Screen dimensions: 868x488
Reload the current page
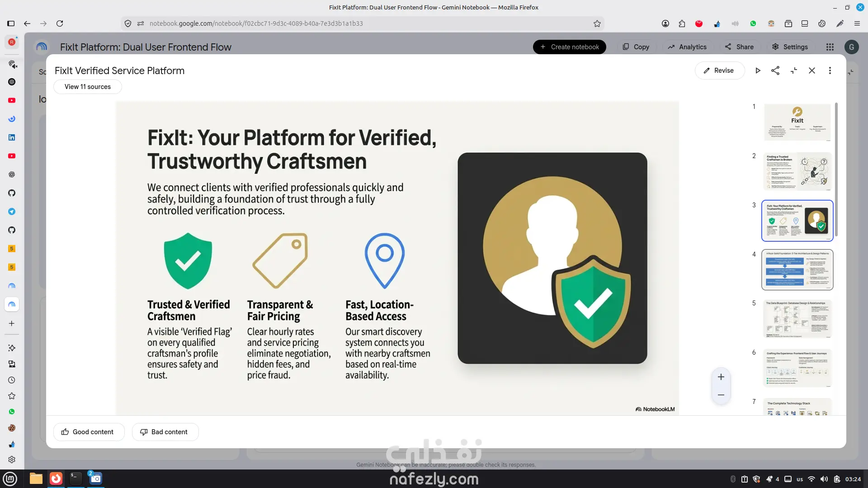coord(60,23)
